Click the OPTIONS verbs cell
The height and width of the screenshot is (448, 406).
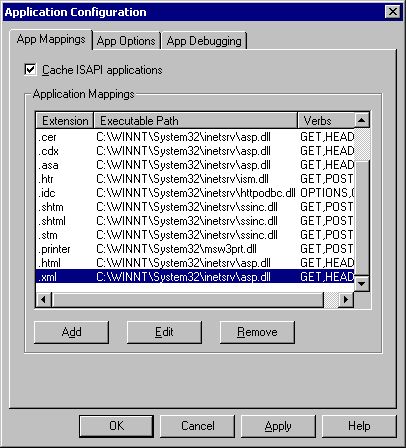327,193
